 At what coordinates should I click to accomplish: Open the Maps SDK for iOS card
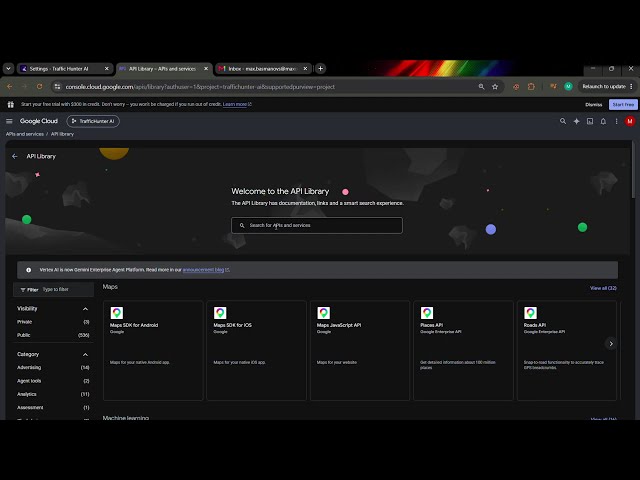(256, 351)
